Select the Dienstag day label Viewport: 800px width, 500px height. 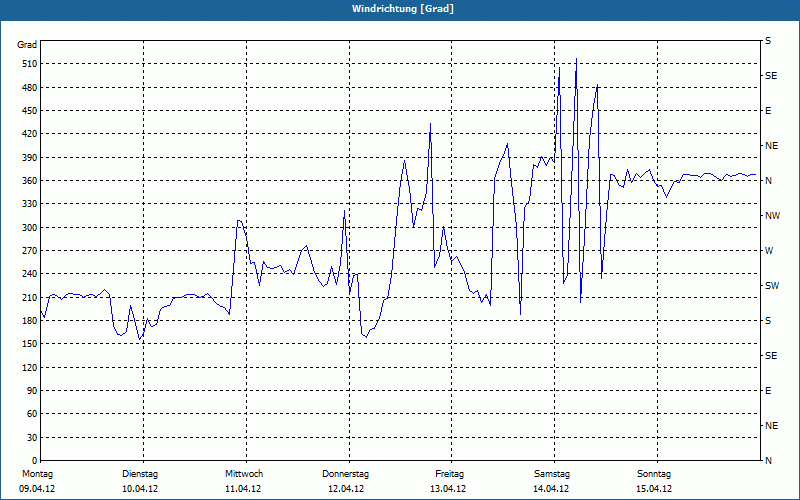pyautogui.click(x=140, y=474)
